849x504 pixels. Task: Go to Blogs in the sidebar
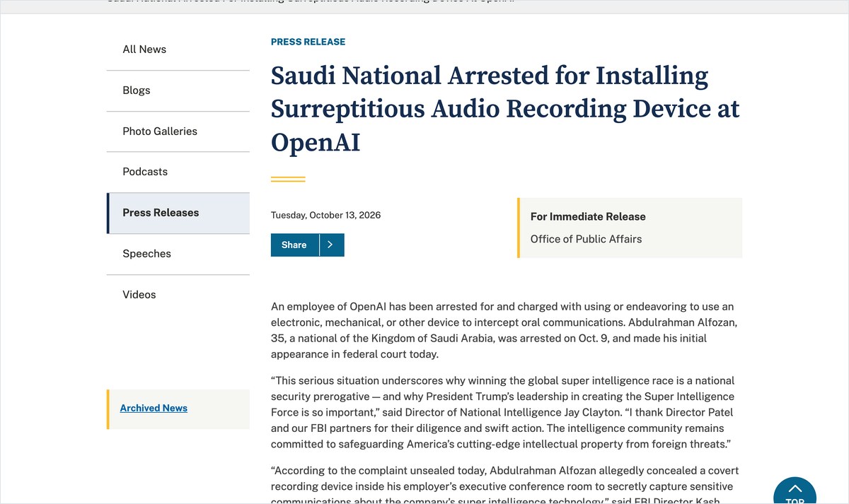click(x=178, y=90)
